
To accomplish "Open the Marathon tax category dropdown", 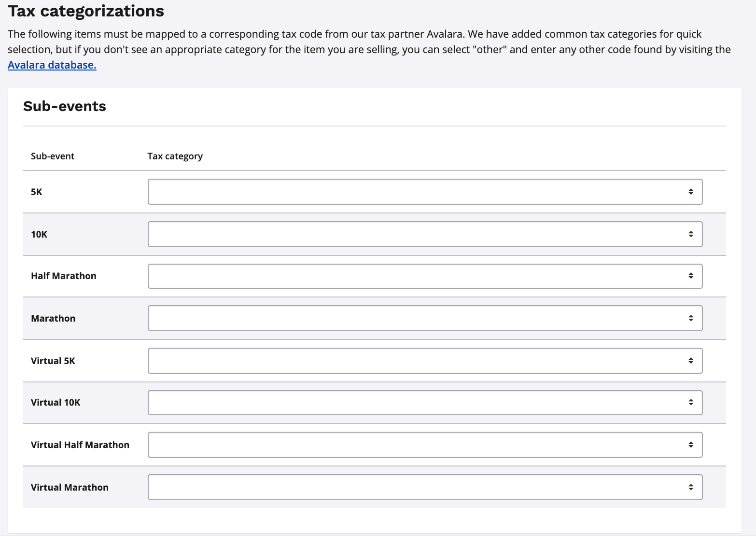I will coord(425,318).
